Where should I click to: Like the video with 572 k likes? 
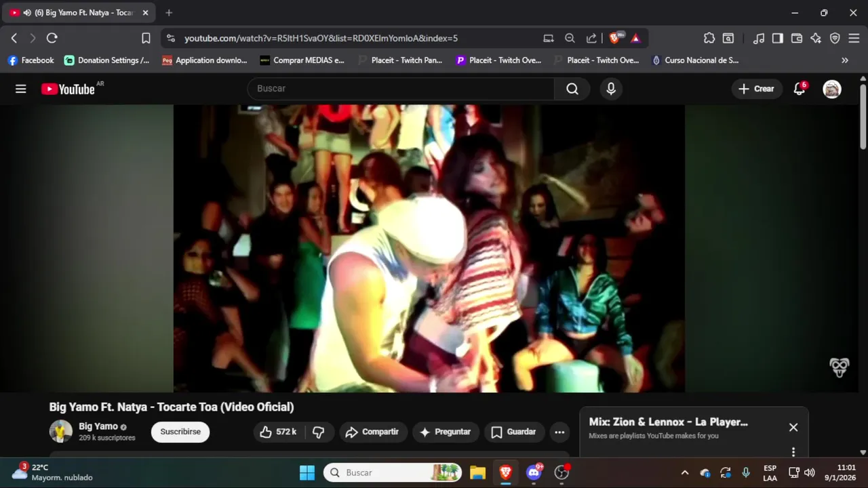pyautogui.click(x=279, y=432)
